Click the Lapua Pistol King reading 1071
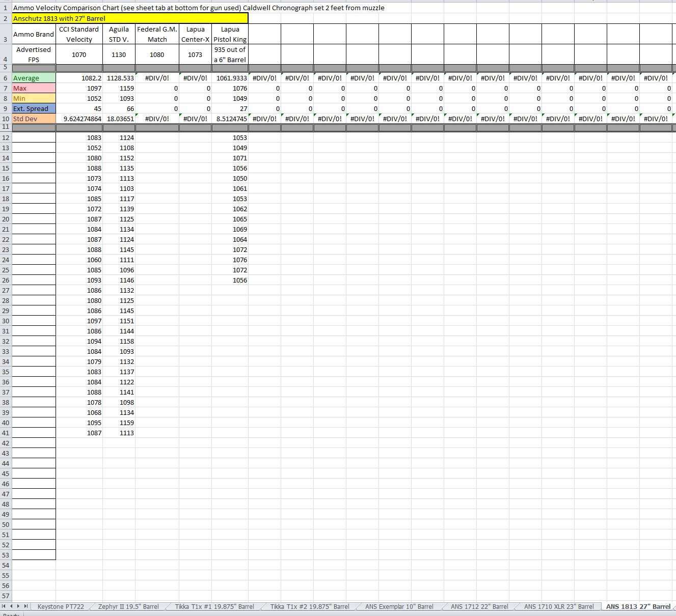 pyautogui.click(x=230, y=158)
